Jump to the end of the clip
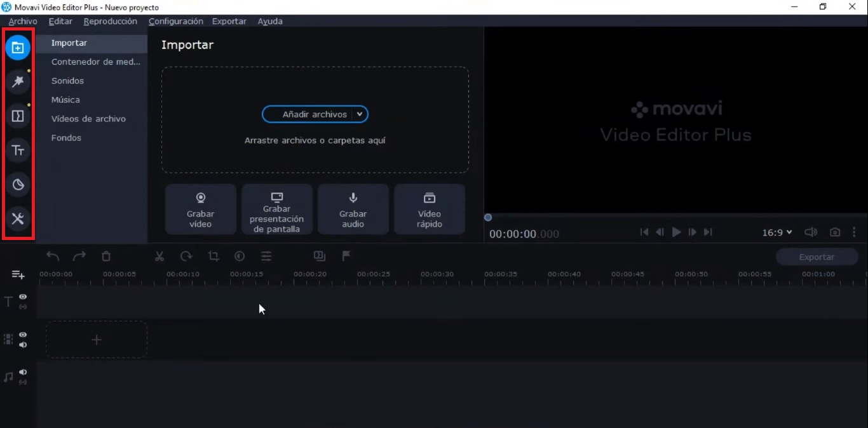The height and width of the screenshot is (428, 868). pos(708,232)
